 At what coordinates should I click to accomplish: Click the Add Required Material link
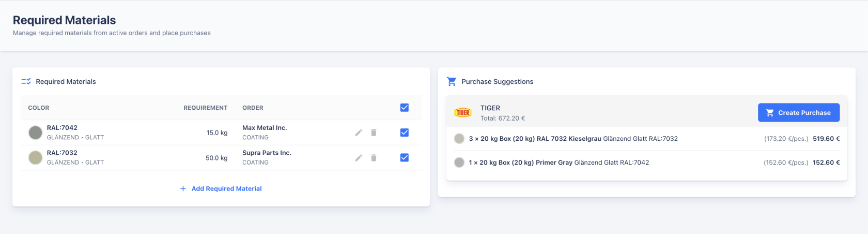(226, 189)
